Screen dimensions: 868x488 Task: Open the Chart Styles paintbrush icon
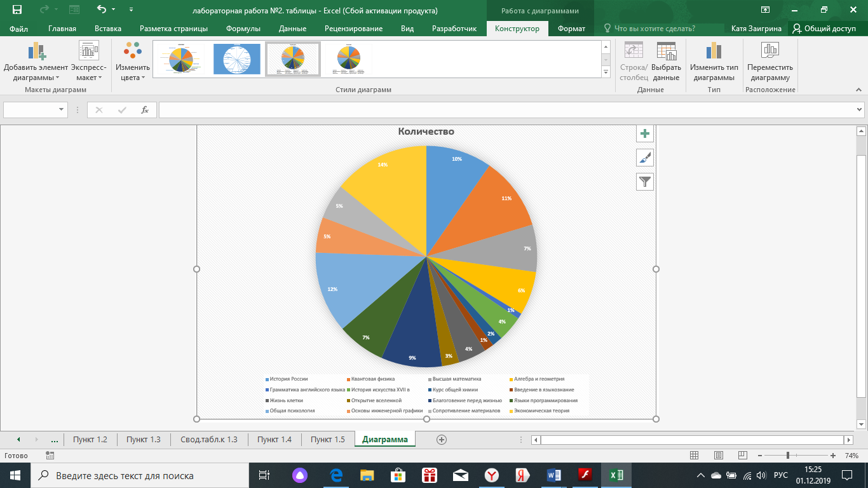pos(645,158)
